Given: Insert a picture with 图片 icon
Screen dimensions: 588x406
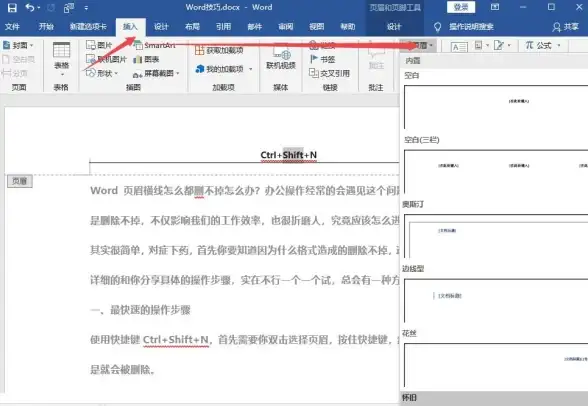Looking at the screenshot, I should 91,45.
